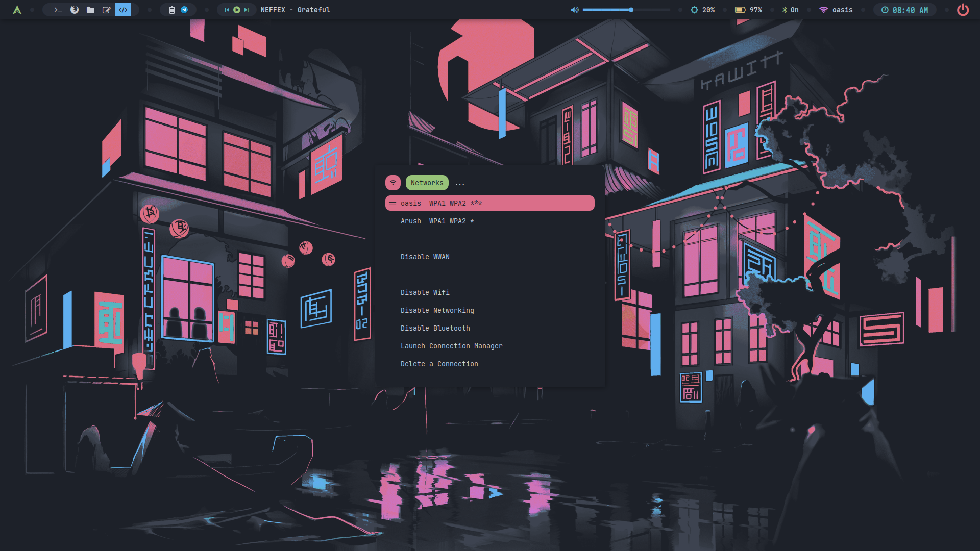The image size is (980, 551).
Task: Toggle Bluetooth from the status bar
Action: (790, 10)
